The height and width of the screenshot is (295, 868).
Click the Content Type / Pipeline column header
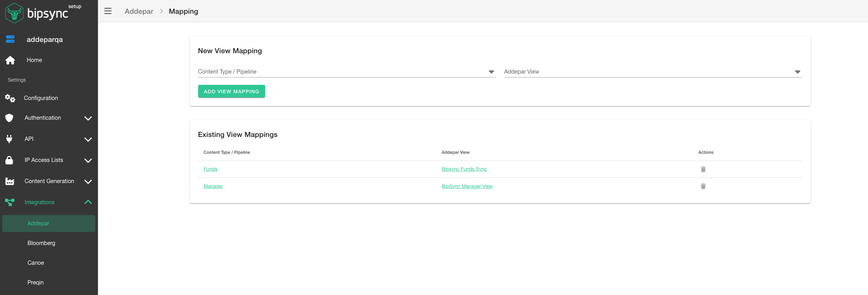pos(227,152)
